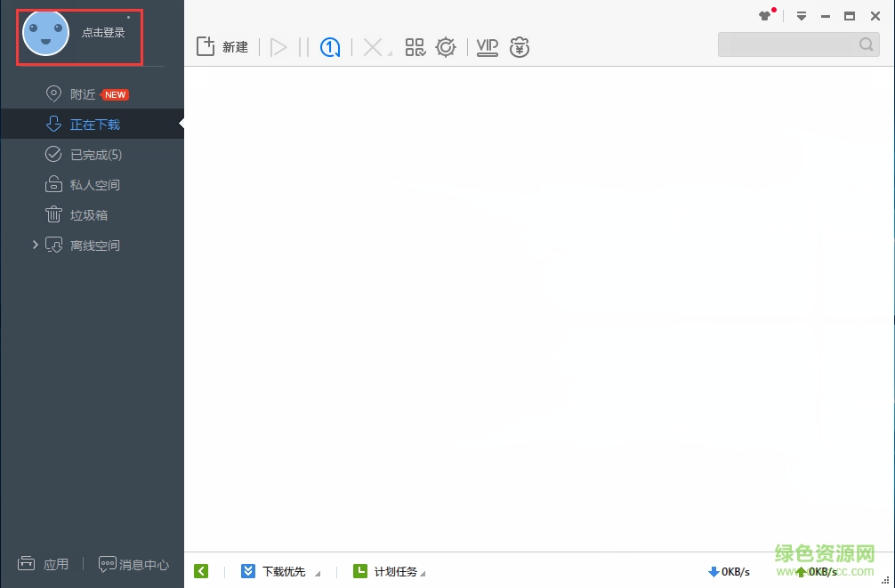Expand the 离线空间 tree arrow
The width and height of the screenshot is (895, 588).
point(36,245)
